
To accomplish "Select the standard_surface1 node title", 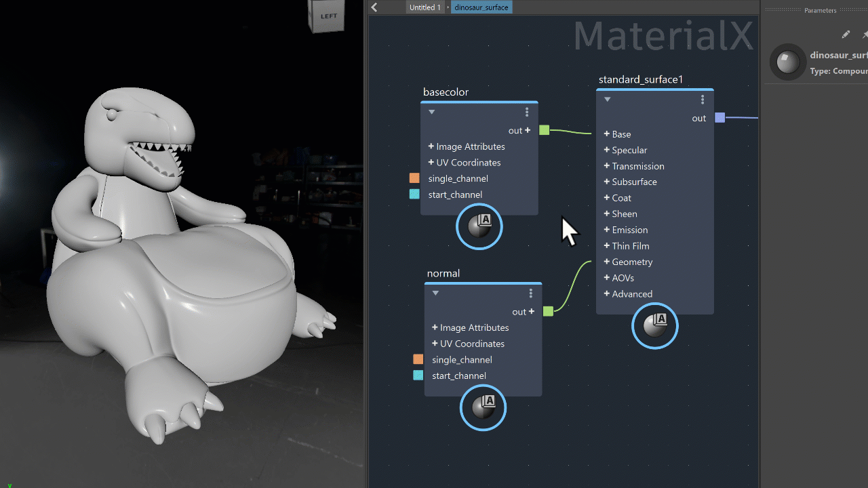I will coord(641,79).
